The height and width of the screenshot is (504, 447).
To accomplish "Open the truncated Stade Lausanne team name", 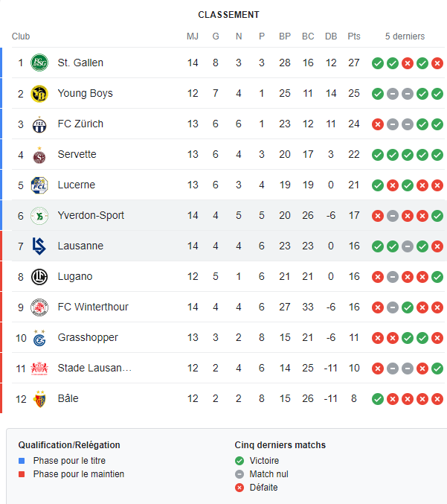I will coord(94,369).
